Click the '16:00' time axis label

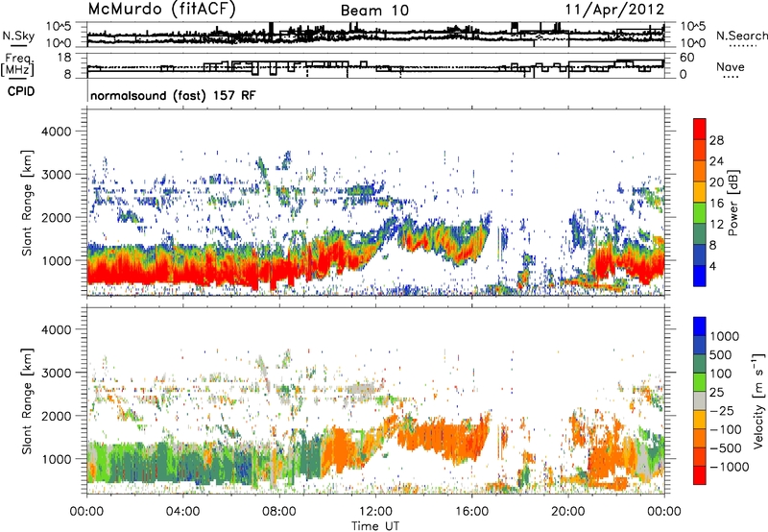point(471,512)
